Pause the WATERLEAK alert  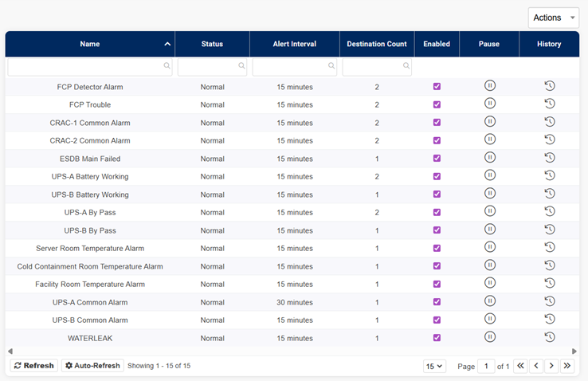point(489,337)
